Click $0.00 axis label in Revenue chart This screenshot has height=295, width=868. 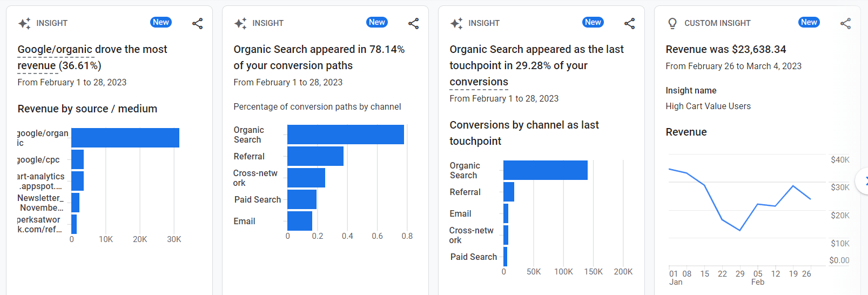[x=839, y=260]
